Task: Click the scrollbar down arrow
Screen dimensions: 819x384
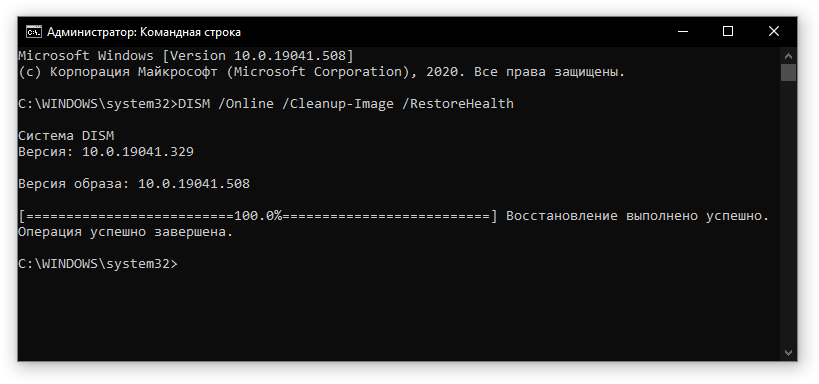Action: point(788,353)
